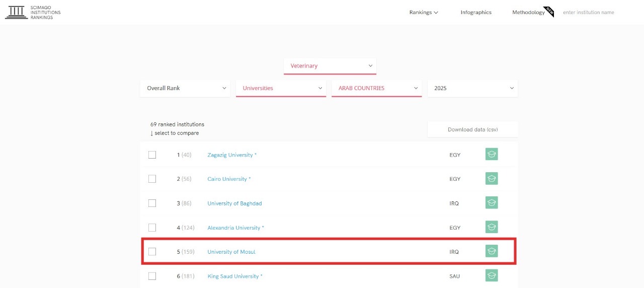Open the Methodology page
644x288 pixels.
(528, 13)
